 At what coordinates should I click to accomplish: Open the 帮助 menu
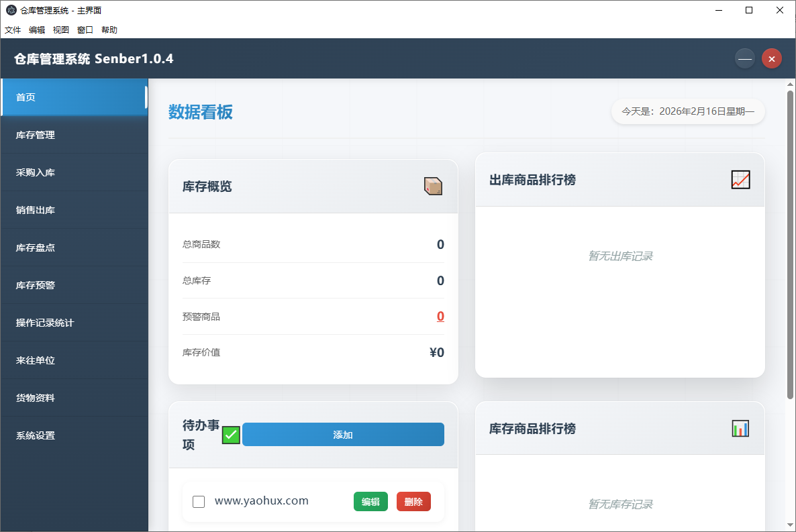[109, 30]
